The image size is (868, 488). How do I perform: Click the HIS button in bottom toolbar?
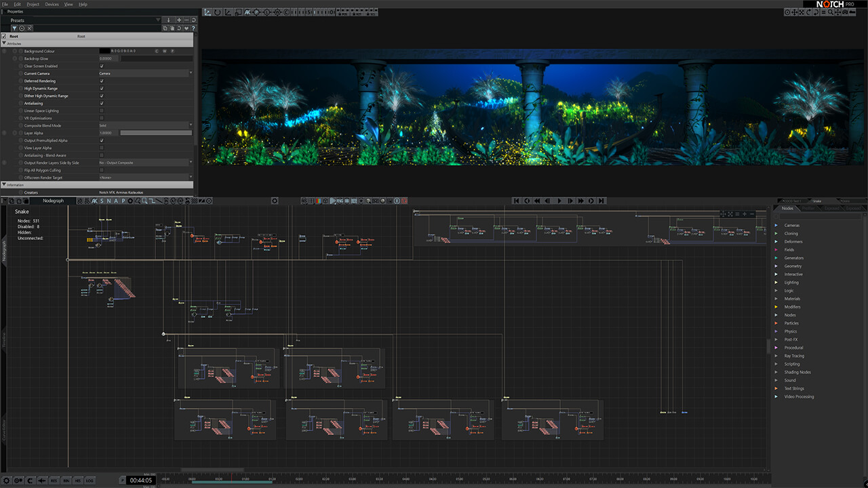(77, 481)
